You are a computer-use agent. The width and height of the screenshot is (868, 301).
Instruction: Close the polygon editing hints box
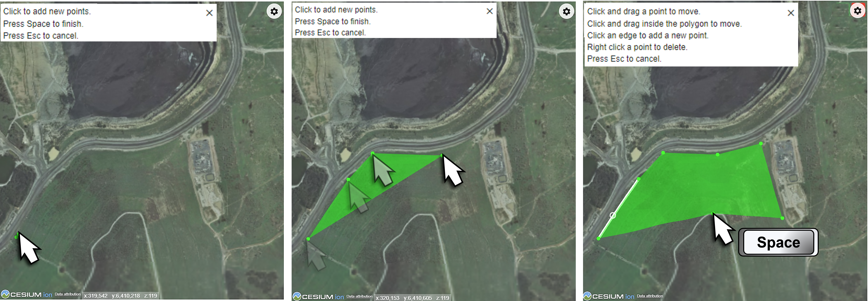pyautogui.click(x=790, y=13)
